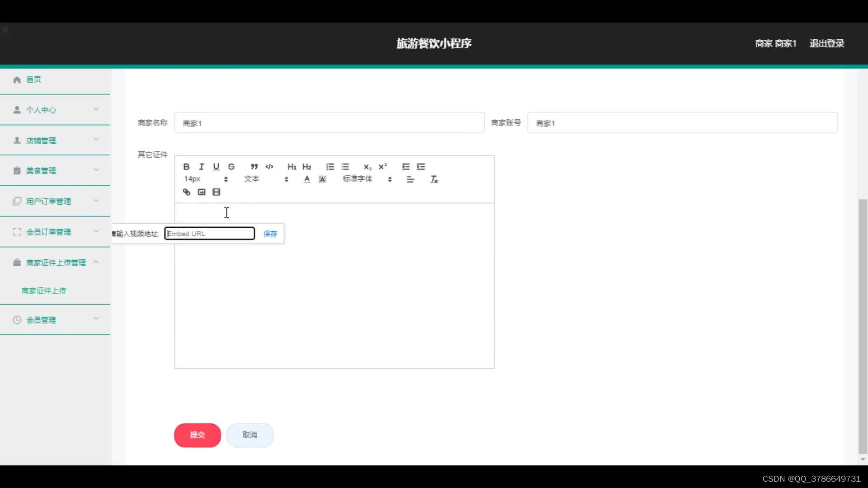Click the Underline formatting icon

click(216, 166)
